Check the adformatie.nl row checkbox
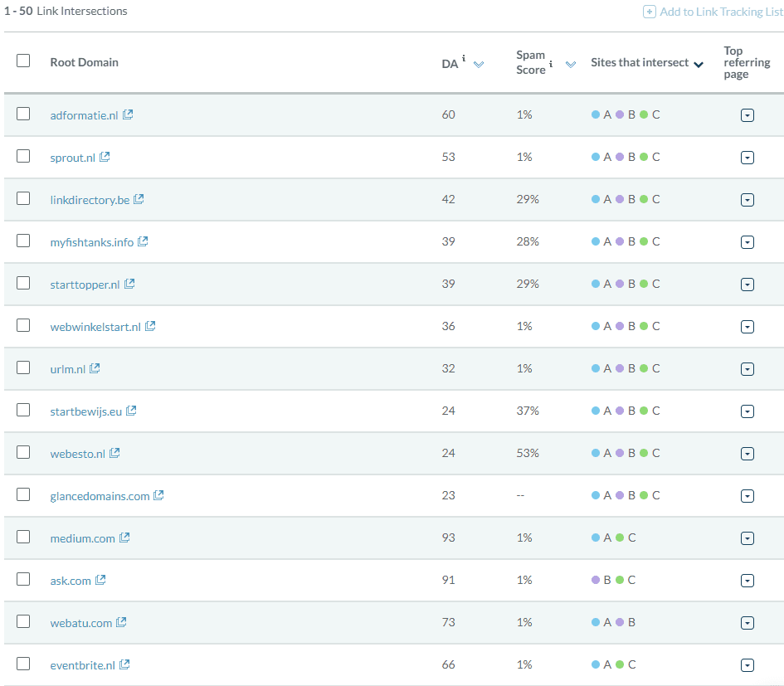Viewport: 784px width, 686px height. point(23,114)
